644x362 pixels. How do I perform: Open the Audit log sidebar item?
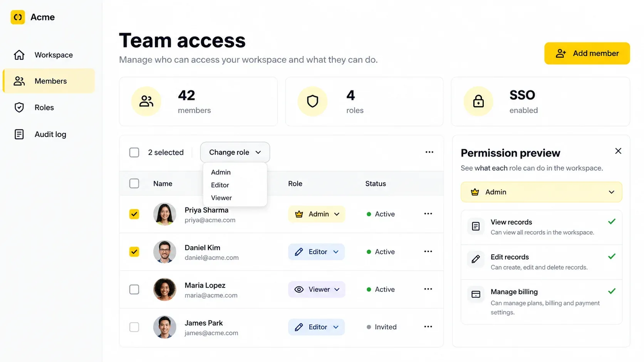[x=49, y=134]
